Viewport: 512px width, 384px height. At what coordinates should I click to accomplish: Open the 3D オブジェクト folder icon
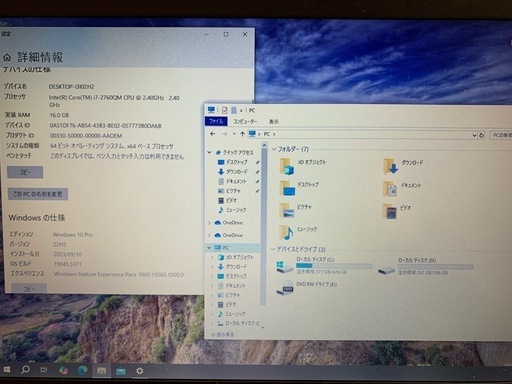[x=287, y=166]
